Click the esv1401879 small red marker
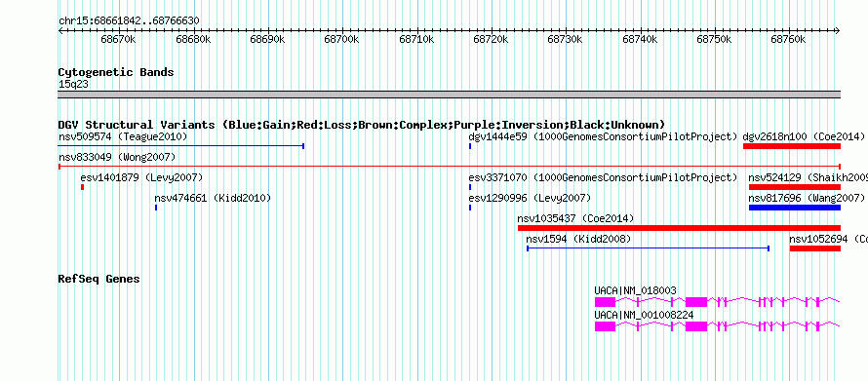Image resolution: width=868 pixels, height=381 pixels. click(x=83, y=187)
